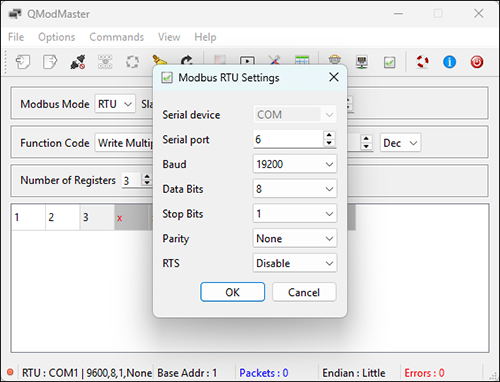The width and height of the screenshot is (500, 382).
Task: Open Modbus RTU serial connector icon
Action: point(335,60)
